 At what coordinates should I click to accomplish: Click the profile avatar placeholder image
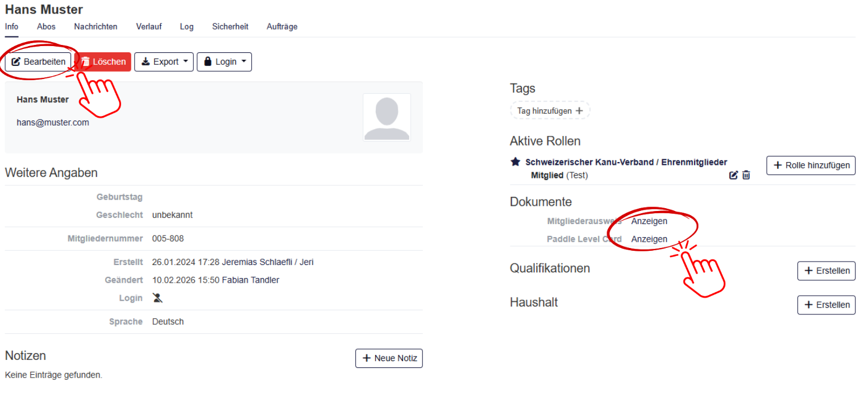pos(387,118)
